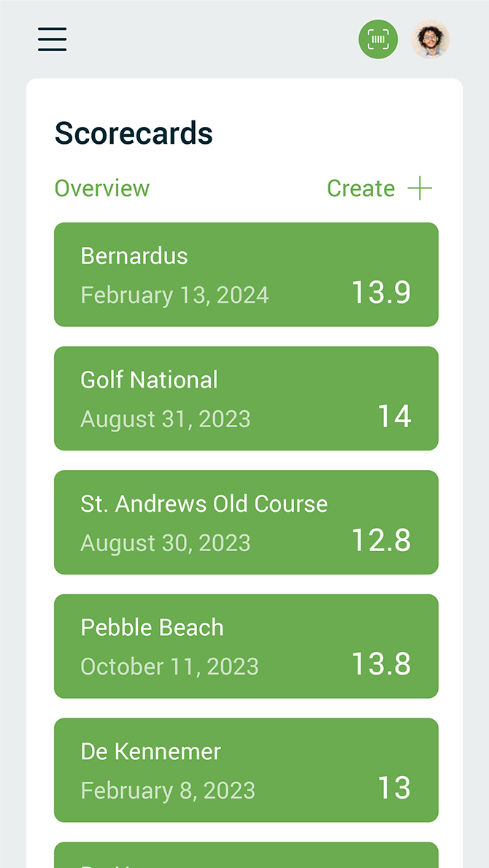Click the Scorecards heading

pyautogui.click(x=134, y=134)
